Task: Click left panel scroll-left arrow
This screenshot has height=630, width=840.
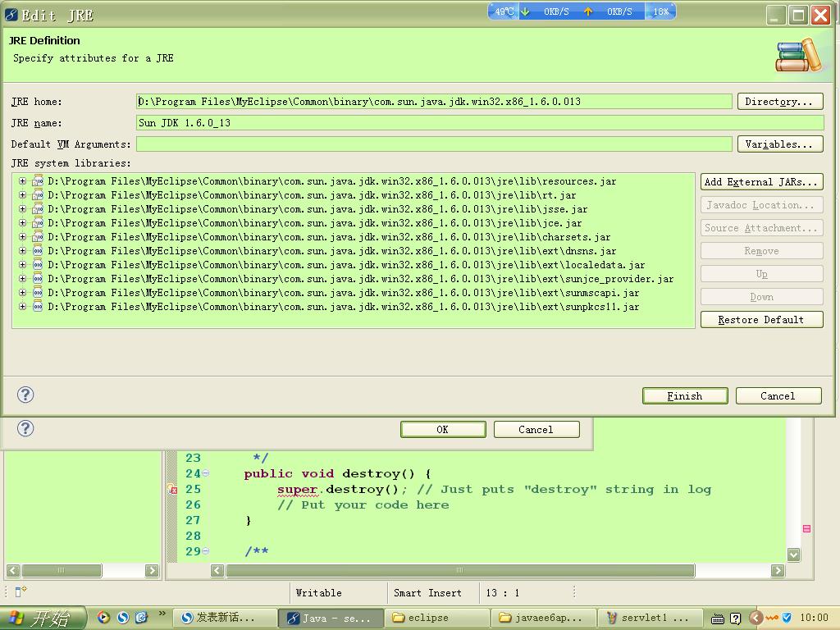Action: tap(13, 571)
